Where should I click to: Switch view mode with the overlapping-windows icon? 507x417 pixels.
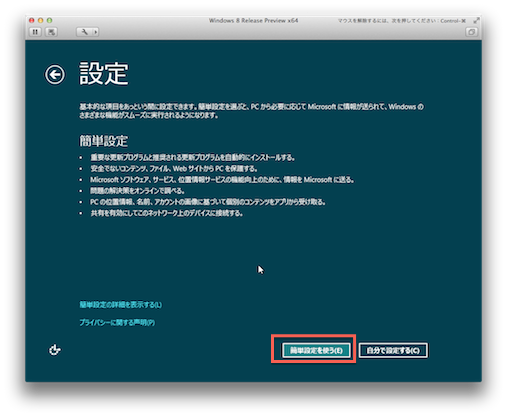[471, 32]
